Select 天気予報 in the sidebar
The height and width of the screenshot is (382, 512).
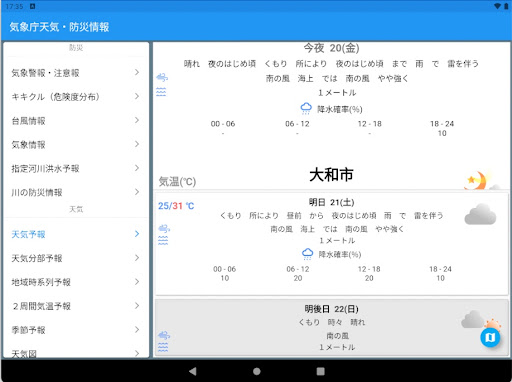click(x=76, y=234)
